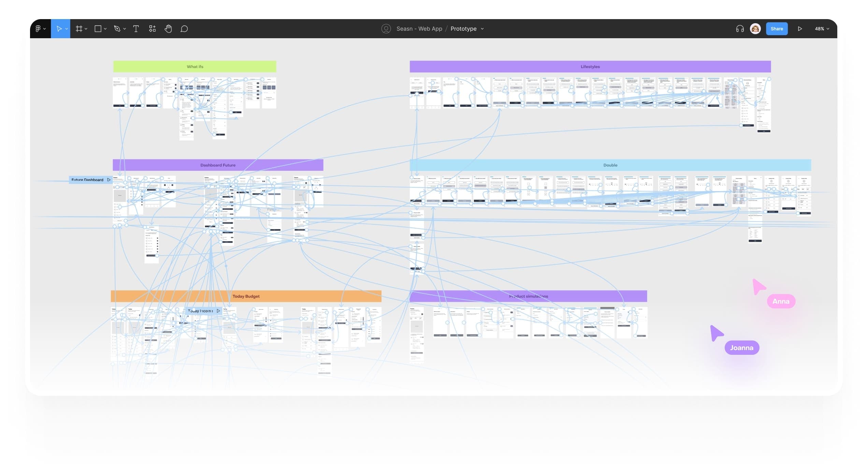This screenshot has height=464, width=868.
Task: Select the Rectangle shape tool
Action: click(98, 29)
